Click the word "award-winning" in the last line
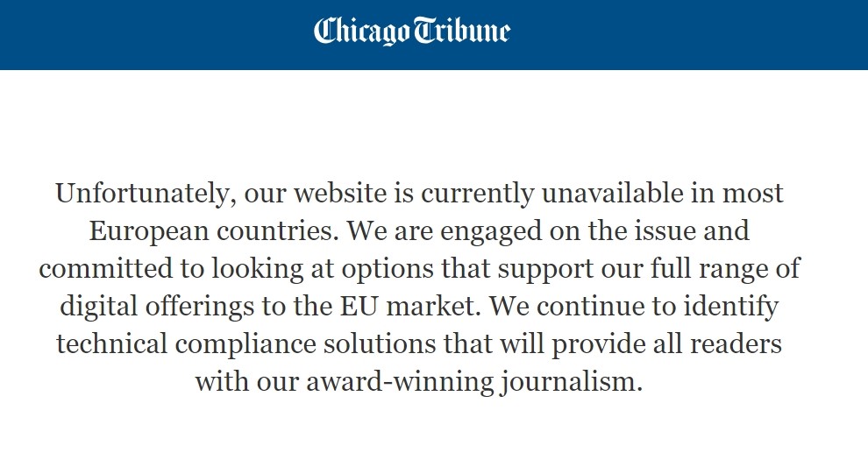 click(400, 382)
